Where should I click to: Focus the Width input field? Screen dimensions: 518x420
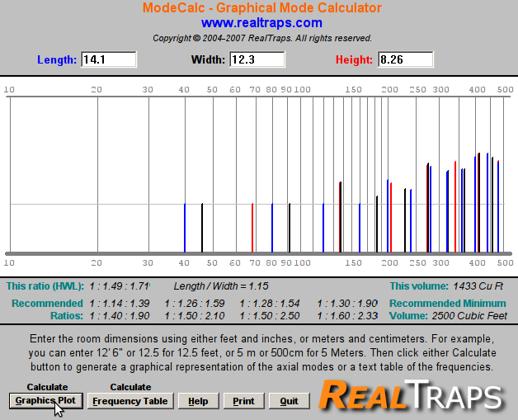pyautogui.click(x=257, y=59)
